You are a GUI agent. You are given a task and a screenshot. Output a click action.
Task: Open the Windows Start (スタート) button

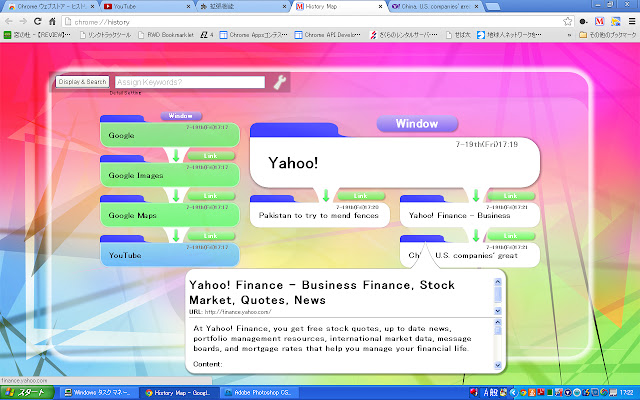tap(27, 393)
